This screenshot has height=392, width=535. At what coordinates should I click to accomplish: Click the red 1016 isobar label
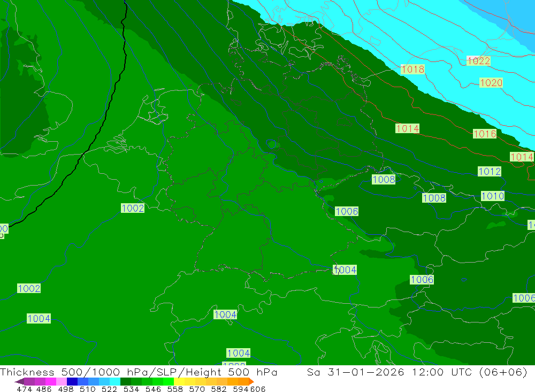(485, 134)
